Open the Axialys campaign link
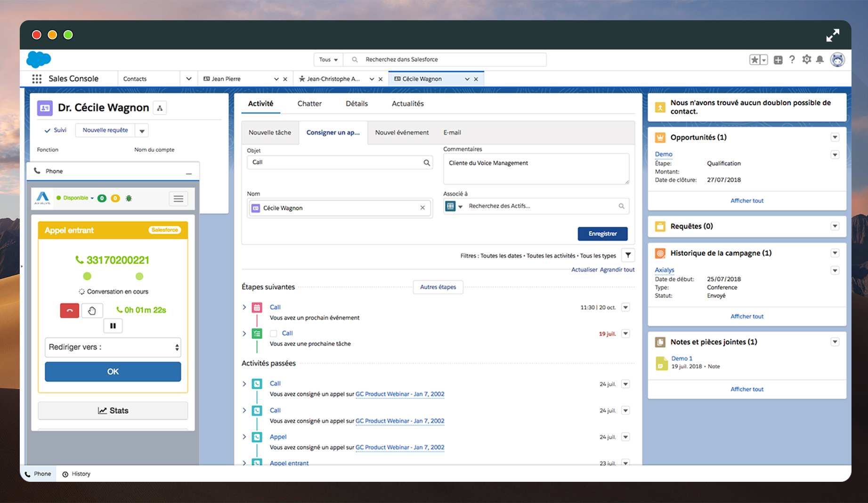Screen dimensions: 868x503 [664, 270]
